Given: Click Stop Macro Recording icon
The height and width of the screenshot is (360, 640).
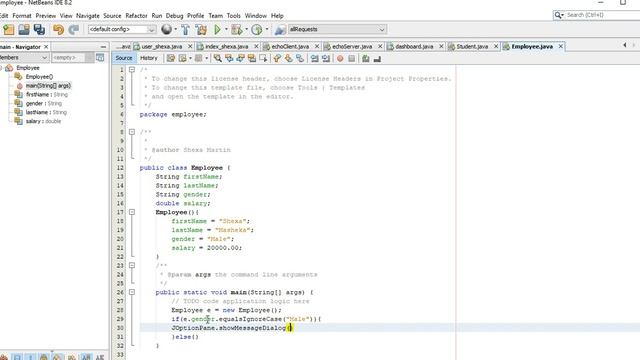Looking at the screenshot, I should 351,59.
